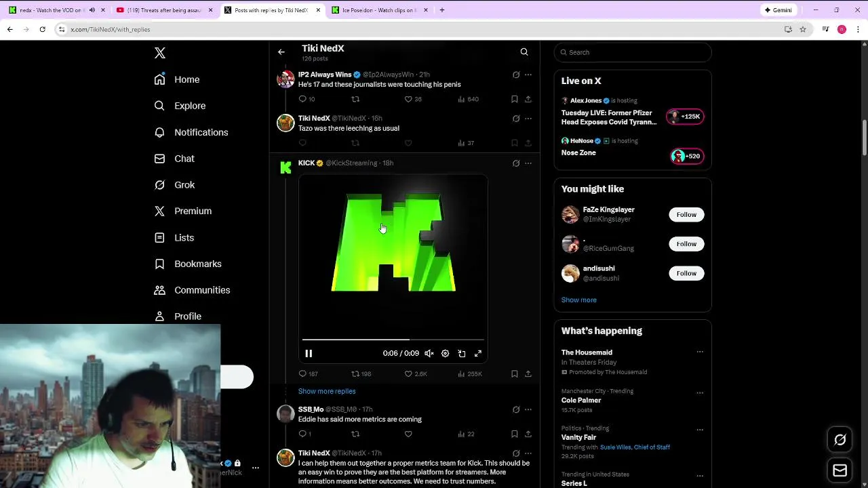Bookmark the IP2 Always Wins post

[515, 99]
